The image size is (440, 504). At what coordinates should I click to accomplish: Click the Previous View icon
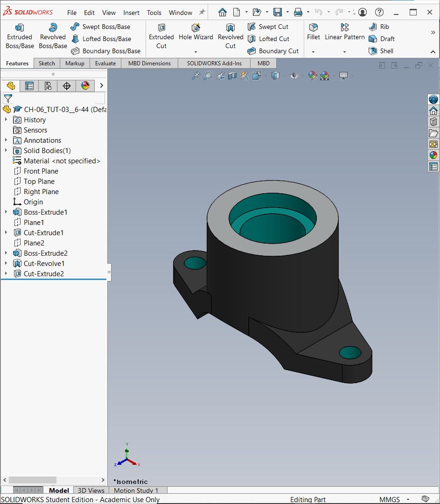click(220, 76)
